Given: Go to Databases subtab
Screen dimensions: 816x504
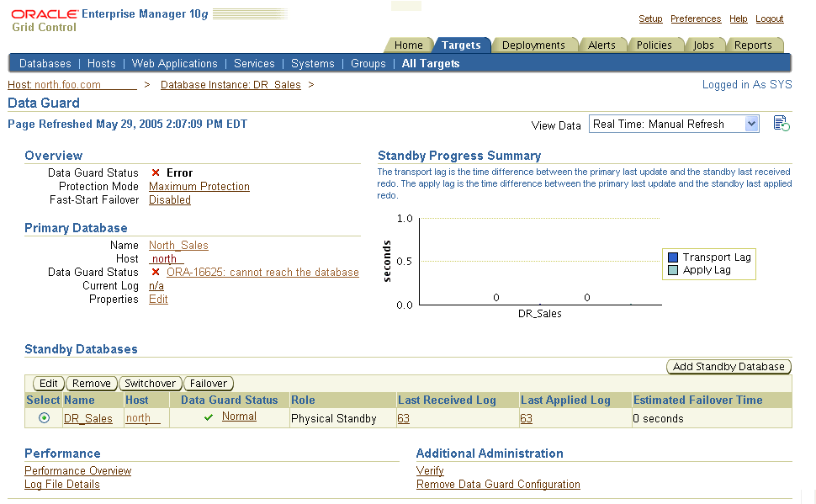Looking at the screenshot, I should tap(45, 64).
